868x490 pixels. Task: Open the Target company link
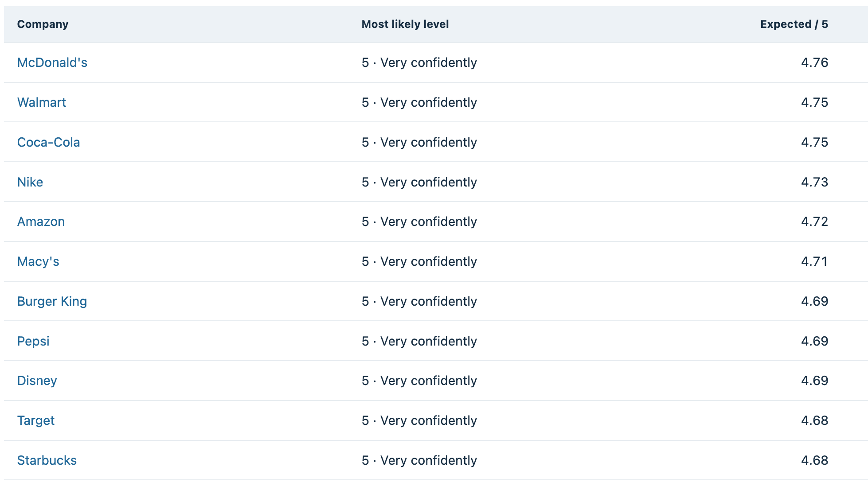[x=36, y=420]
